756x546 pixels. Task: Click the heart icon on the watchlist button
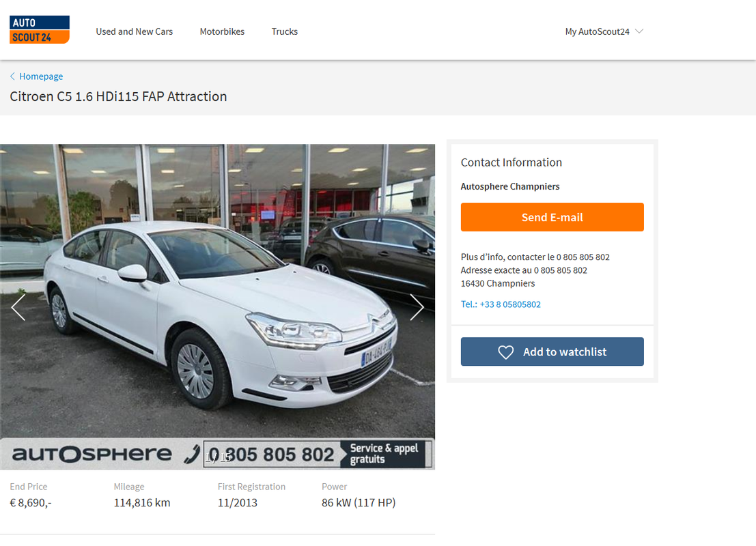pos(506,352)
